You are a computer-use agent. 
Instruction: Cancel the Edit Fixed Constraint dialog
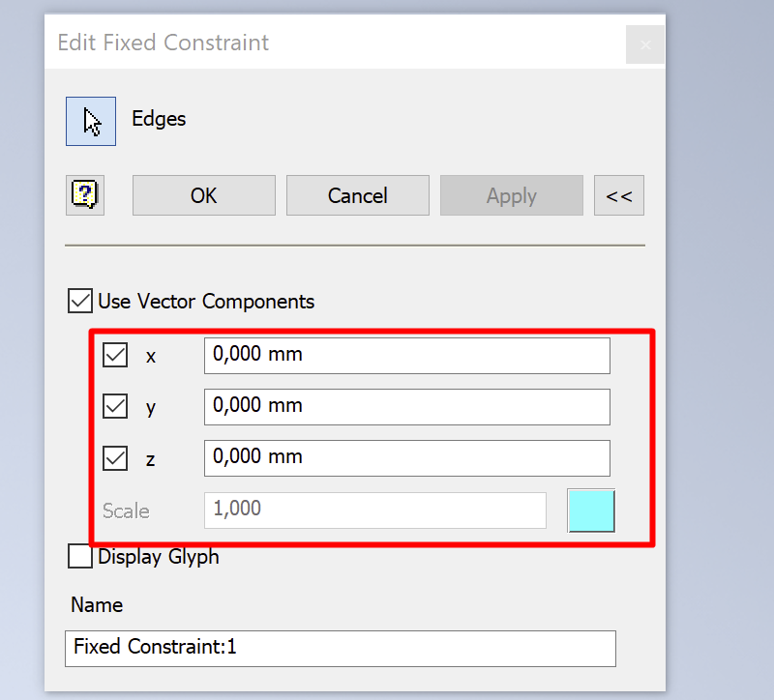click(x=357, y=195)
